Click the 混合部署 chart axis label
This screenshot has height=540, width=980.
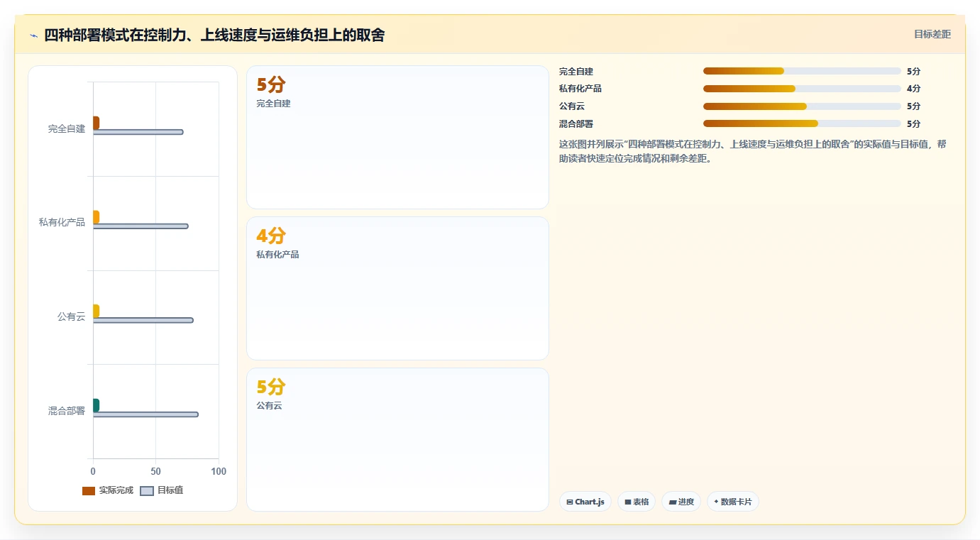[x=67, y=411]
